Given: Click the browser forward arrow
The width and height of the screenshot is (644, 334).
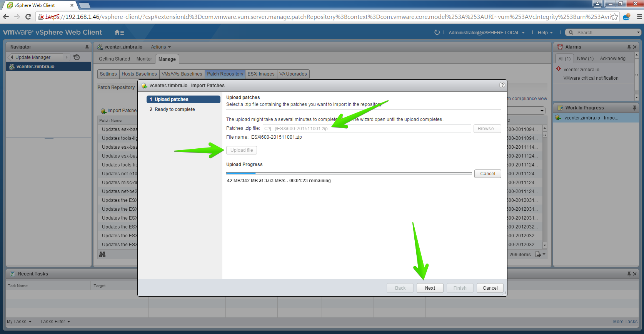Looking at the screenshot, I should [x=17, y=17].
